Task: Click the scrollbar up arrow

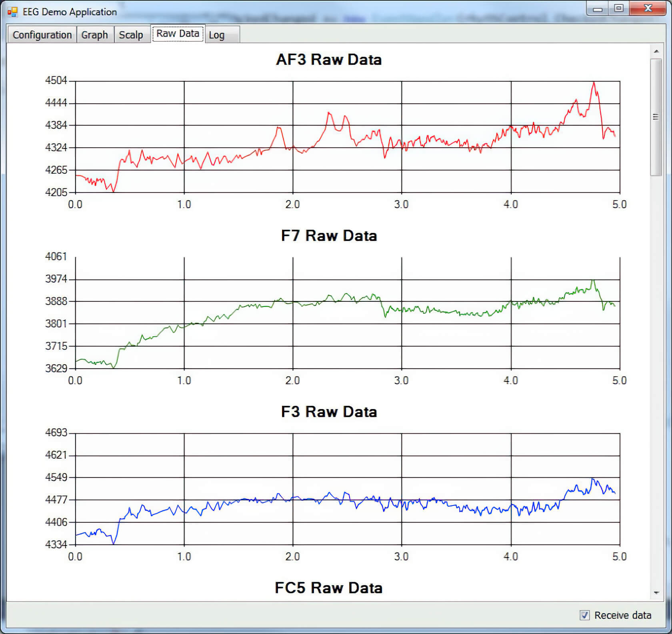Action: (x=656, y=51)
